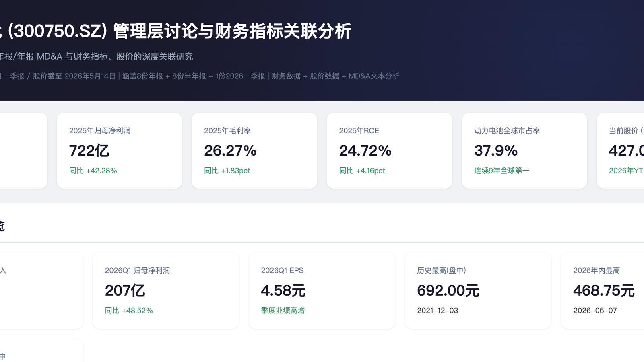Image resolution: width=644 pixels, height=362 pixels.
Task: Click the 4.58元 EPS value
Action: 283,290
